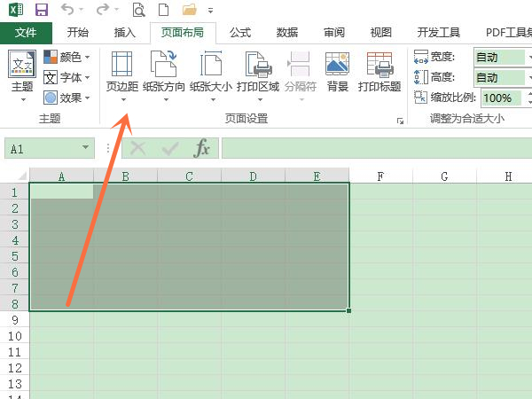Open the Margins (页边距) tool
The height and width of the screenshot is (399, 532).
[122, 71]
